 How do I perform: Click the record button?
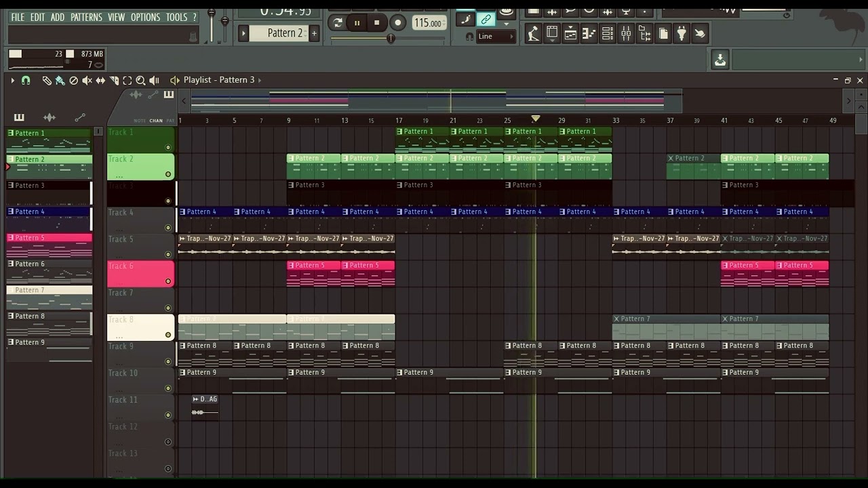pos(398,22)
